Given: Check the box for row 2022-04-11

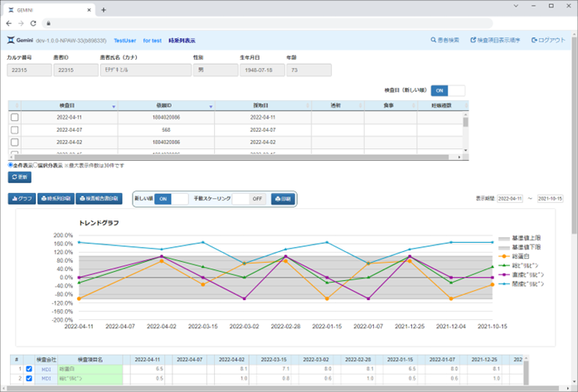Looking at the screenshot, I should pos(14,117).
